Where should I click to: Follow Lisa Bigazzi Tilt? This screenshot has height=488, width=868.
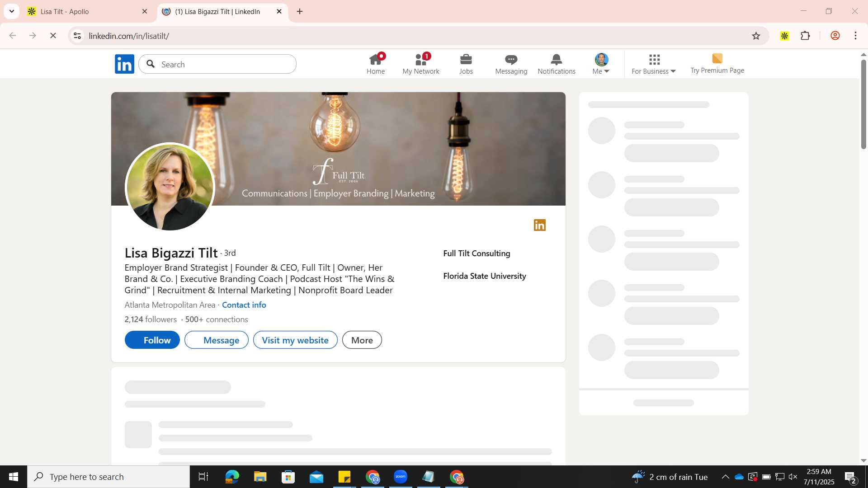[x=152, y=340]
